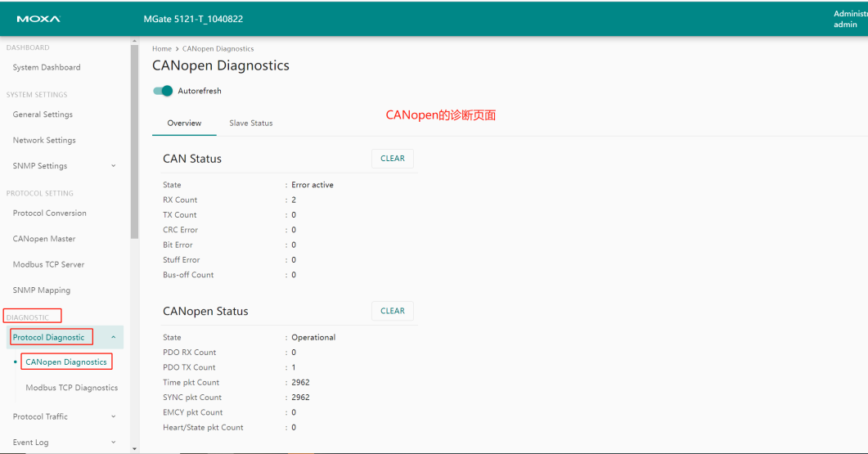Click the sidebar scrollbar thumb

tap(134, 142)
